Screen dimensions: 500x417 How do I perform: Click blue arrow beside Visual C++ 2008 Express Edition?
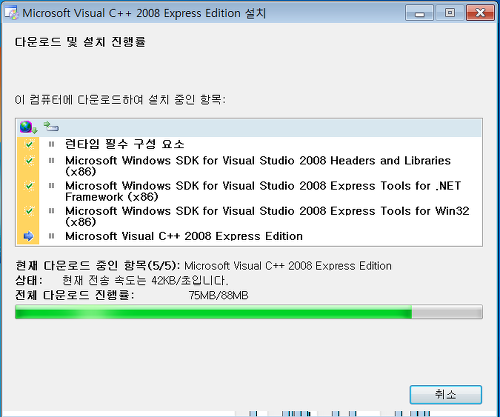click(x=29, y=236)
